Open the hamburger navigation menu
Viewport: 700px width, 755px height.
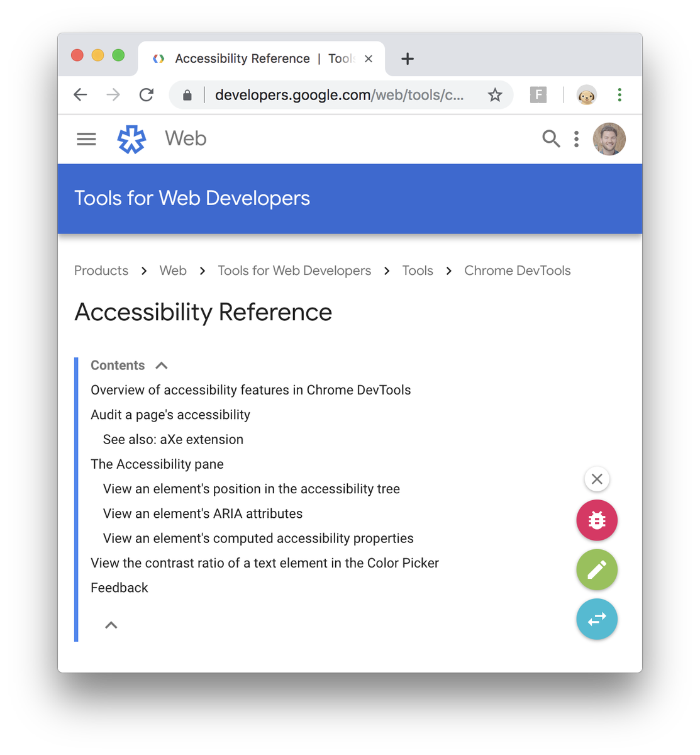[x=86, y=139]
